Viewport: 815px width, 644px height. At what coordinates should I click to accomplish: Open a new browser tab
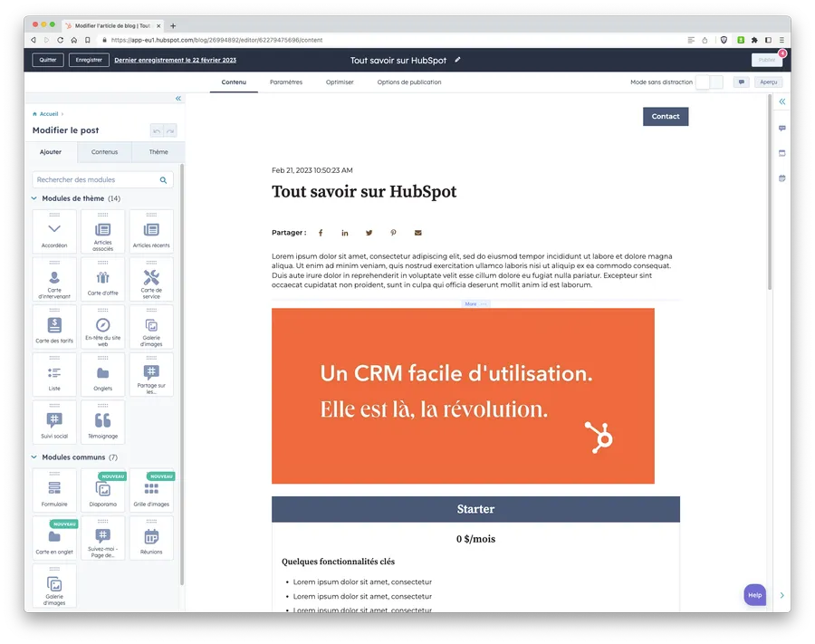(173, 25)
